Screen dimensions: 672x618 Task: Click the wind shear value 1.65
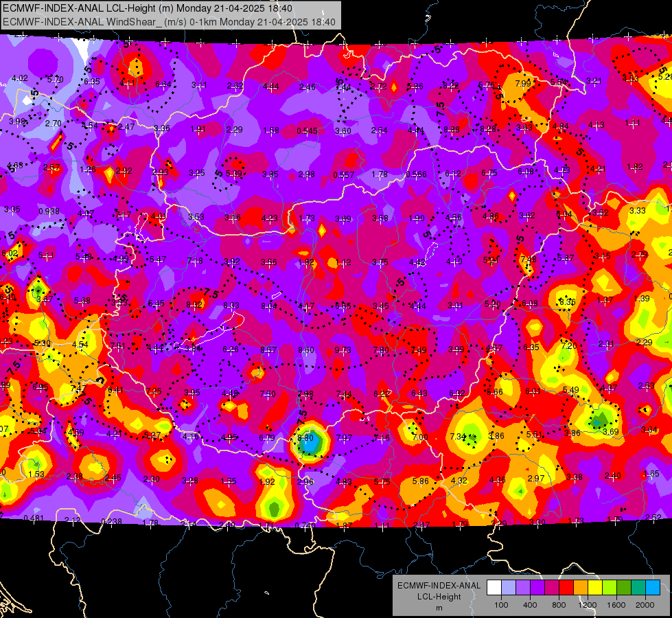coord(651,474)
